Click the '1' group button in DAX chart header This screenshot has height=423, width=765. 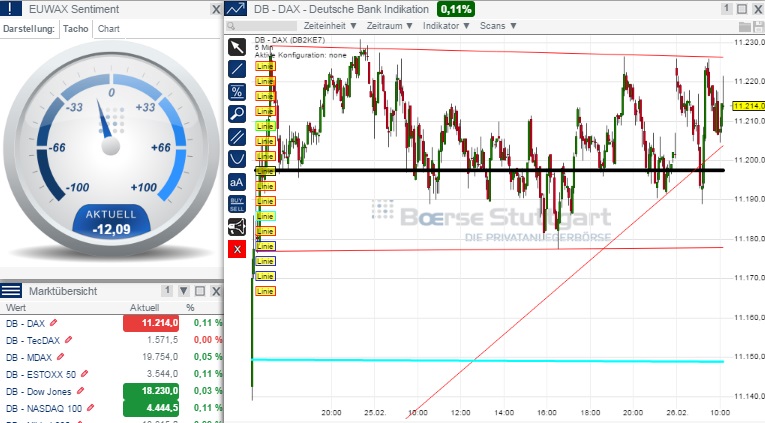[x=726, y=9]
